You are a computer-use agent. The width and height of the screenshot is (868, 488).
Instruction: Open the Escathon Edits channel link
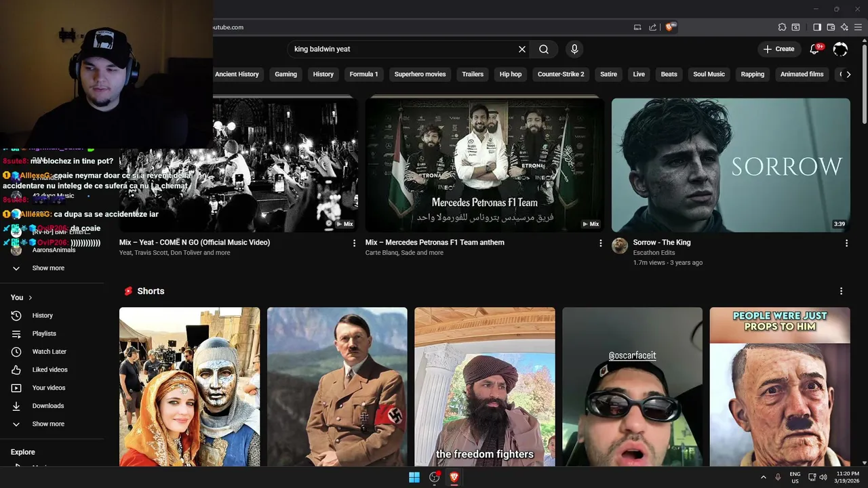(654, 253)
